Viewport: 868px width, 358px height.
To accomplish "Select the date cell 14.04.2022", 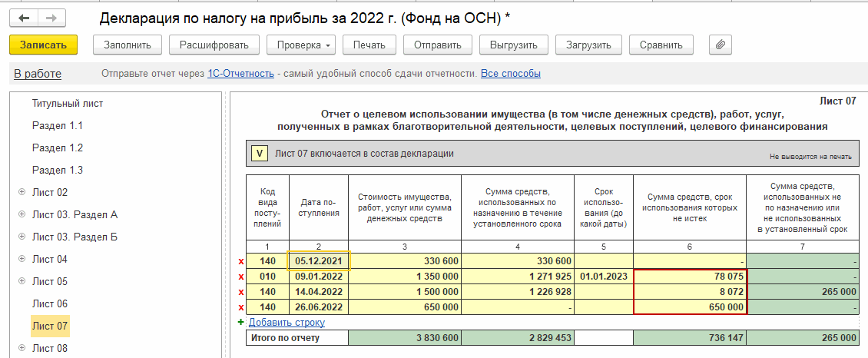I will tap(319, 292).
